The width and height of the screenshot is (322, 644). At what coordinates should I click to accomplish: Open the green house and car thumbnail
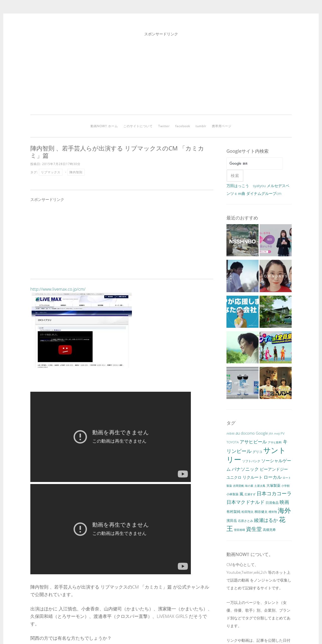coord(276,312)
